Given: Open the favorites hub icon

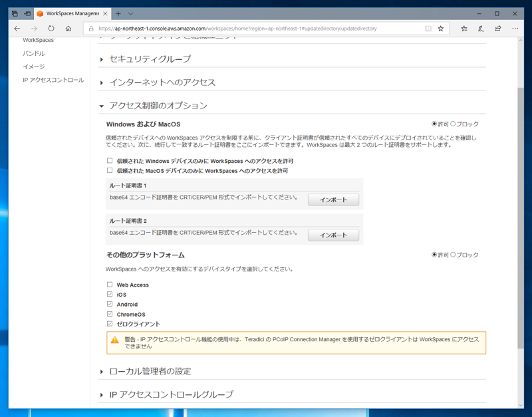Looking at the screenshot, I should click(x=464, y=29).
